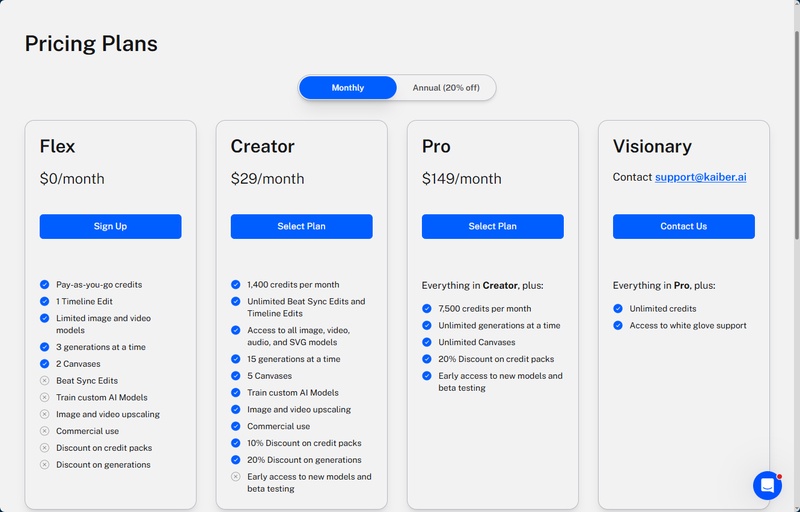Click checkmark icon next to Unlimited credits
Screen dimensions: 800x512
pos(618,309)
